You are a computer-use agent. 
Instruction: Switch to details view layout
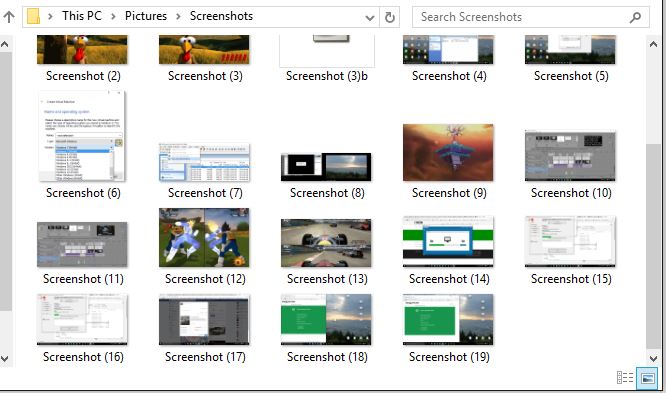point(625,377)
